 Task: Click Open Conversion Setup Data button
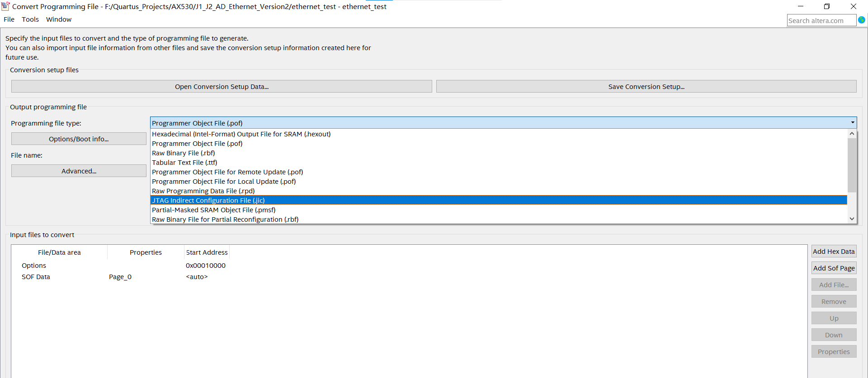coord(222,87)
